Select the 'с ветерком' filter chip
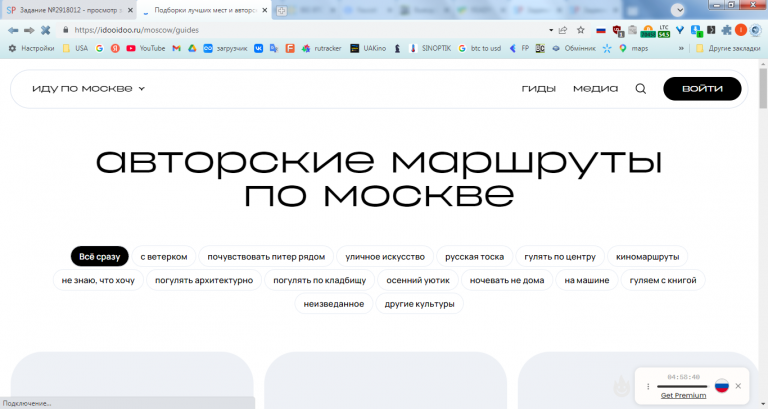 [x=164, y=256]
